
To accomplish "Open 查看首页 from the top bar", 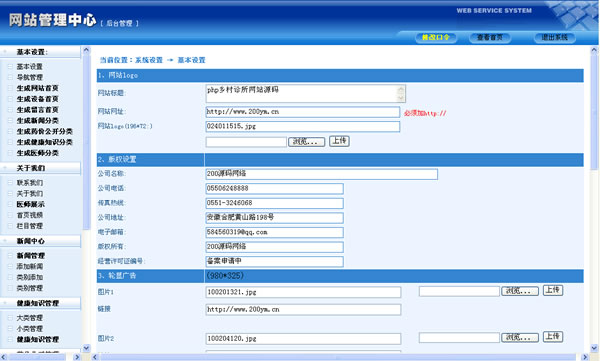I will point(490,38).
